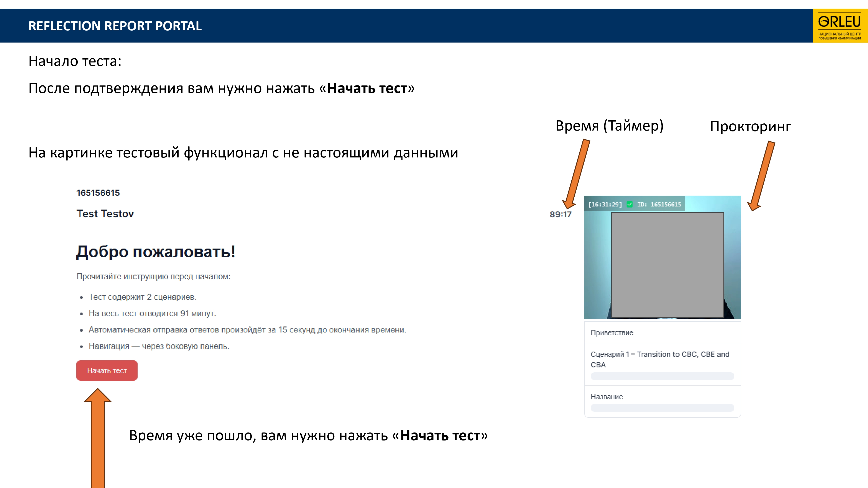Click the red «Начать тест» button

pyautogui.click(x=107, y=370)
